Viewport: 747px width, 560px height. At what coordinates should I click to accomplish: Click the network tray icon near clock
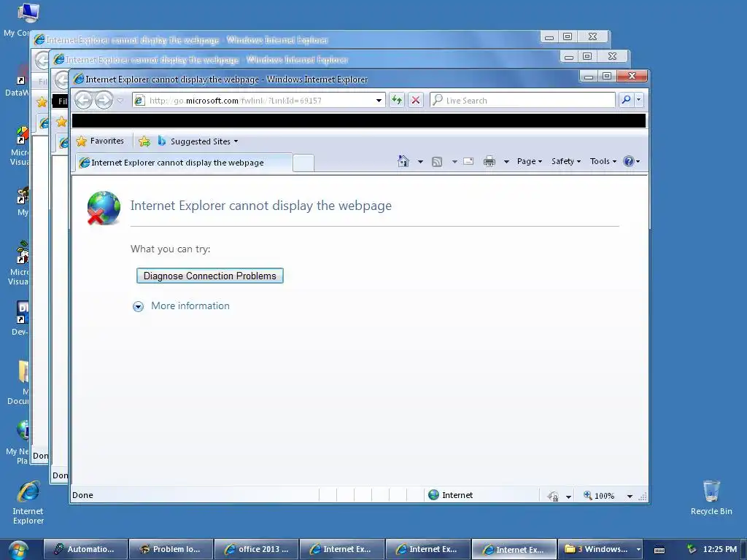(692, 549)
